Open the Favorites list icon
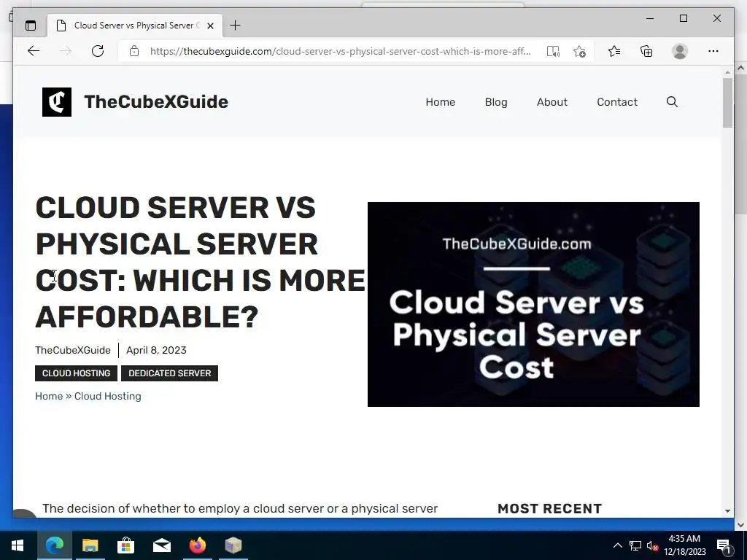The width and height of the screenshot is (747, 560). click(x=614, y=51)
